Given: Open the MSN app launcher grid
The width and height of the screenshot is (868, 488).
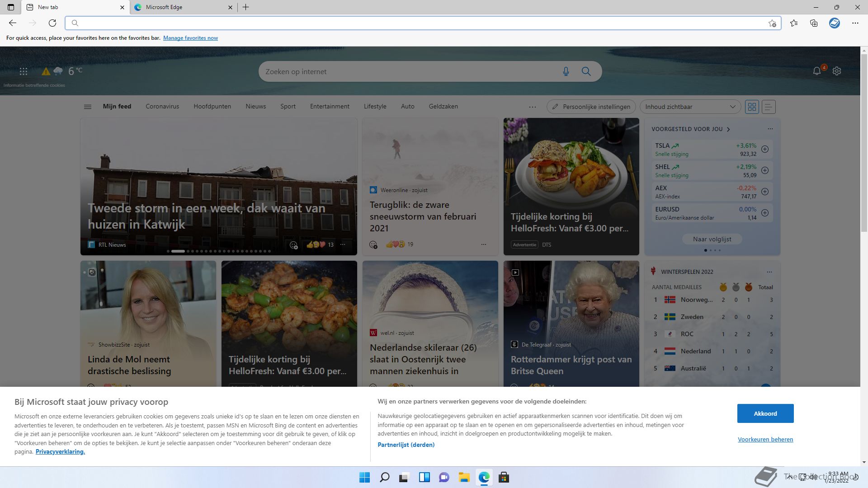Looking at the screenshot, I should (24, 71).
